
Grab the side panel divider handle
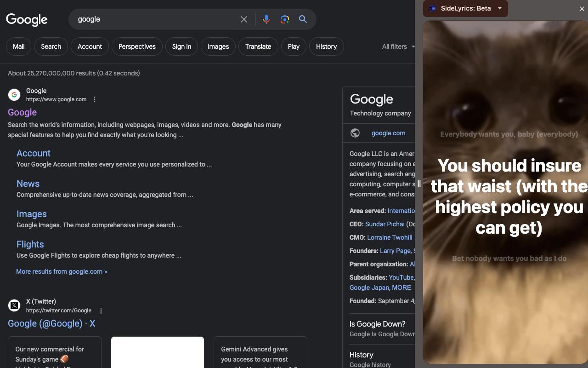[x=419, y=184]
